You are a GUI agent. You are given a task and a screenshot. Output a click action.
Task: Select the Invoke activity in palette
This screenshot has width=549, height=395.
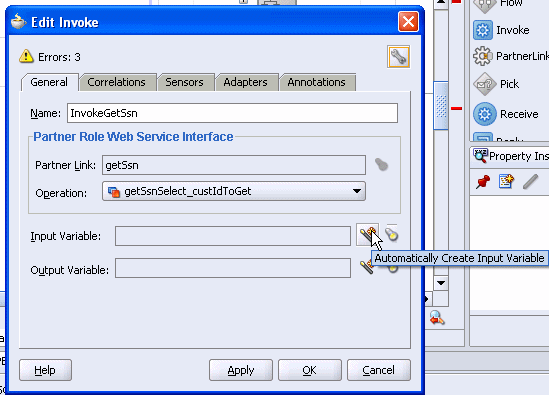501,30
